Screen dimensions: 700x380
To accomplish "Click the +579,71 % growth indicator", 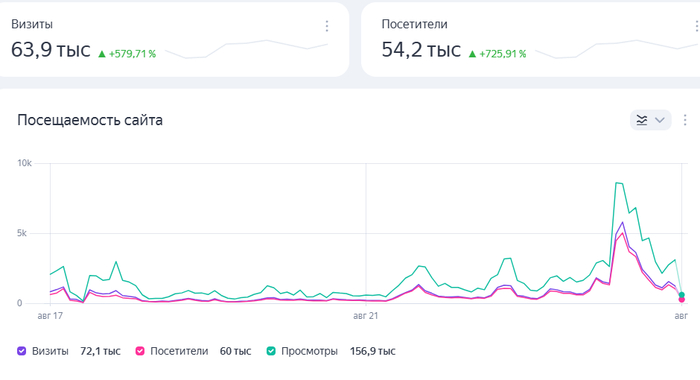I will (127, 54).
